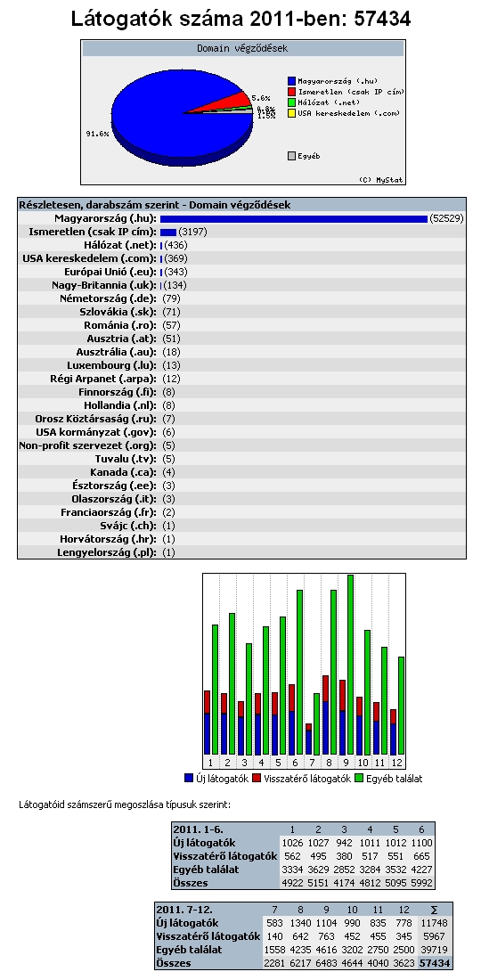The height and width of the screenshot is (980, 481).
Task: Click the 5967 Visszatérő látogatók sum cell
Action: click(434, 936)
